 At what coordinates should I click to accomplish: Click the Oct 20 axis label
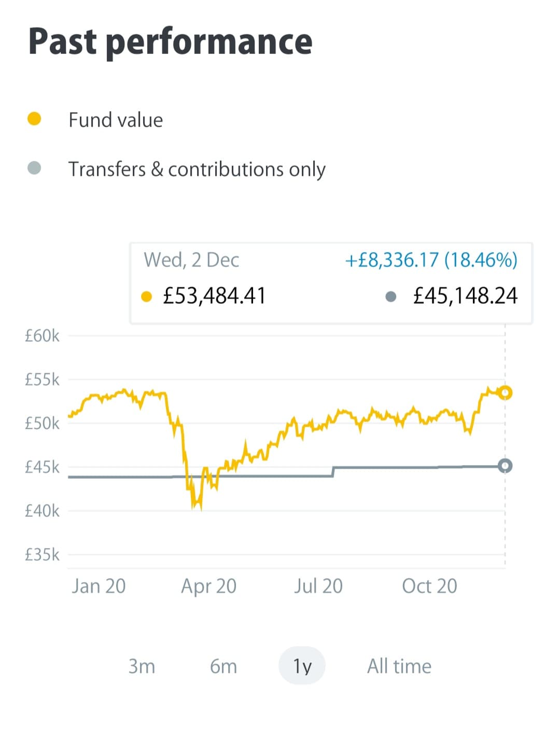click(x=429, y=586)
